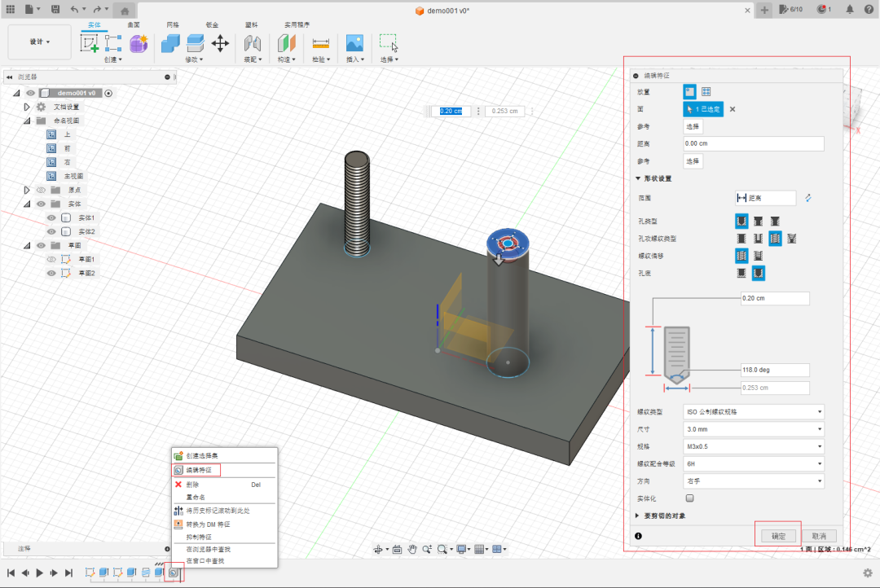Select the Measure ruler tool
The height and width of the screenshot is (588, 880).
pos(320,43)
